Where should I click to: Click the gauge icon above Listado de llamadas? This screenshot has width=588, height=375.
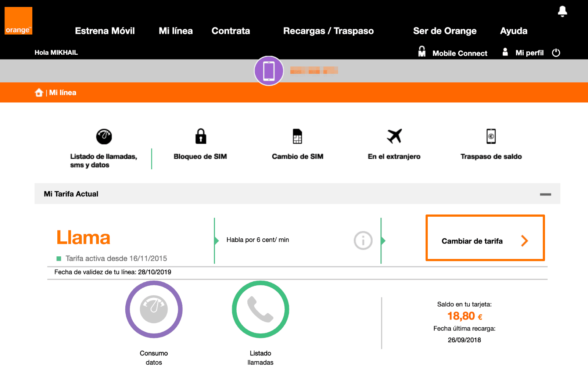coord(104,137)
